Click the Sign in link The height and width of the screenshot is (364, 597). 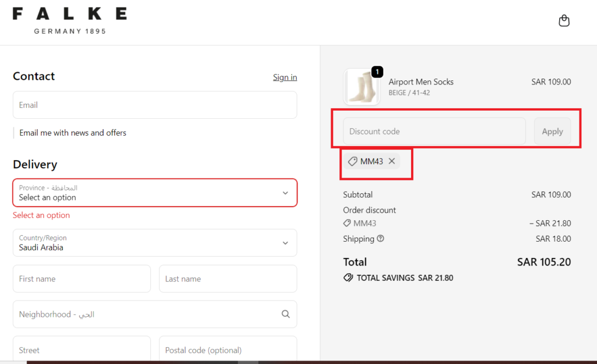285,77
